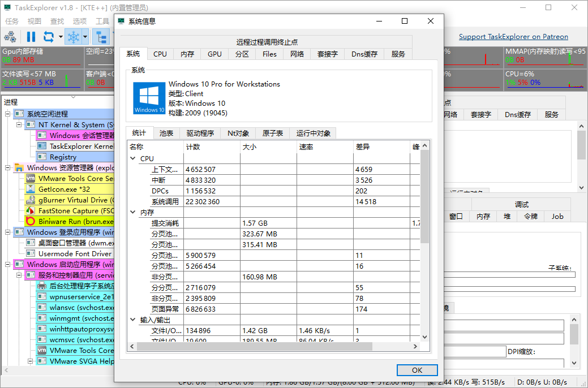Click the Windows 资源管理器 folder icon

[x=19, y=168]
